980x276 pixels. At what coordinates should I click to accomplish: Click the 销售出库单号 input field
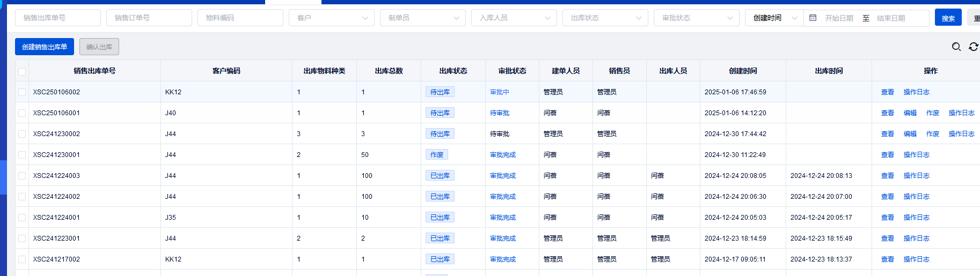58,18
